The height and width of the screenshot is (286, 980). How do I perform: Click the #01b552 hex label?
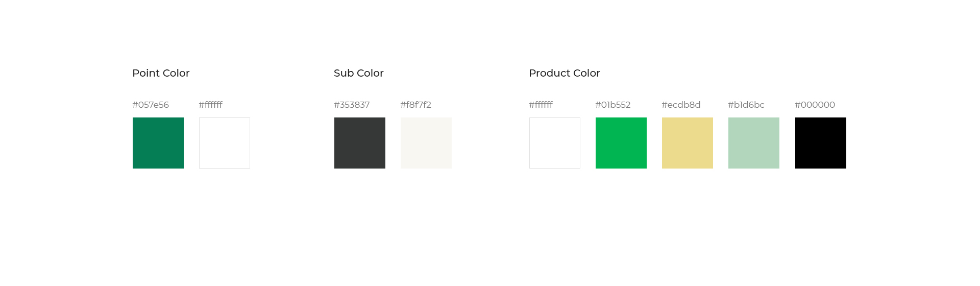612,105
